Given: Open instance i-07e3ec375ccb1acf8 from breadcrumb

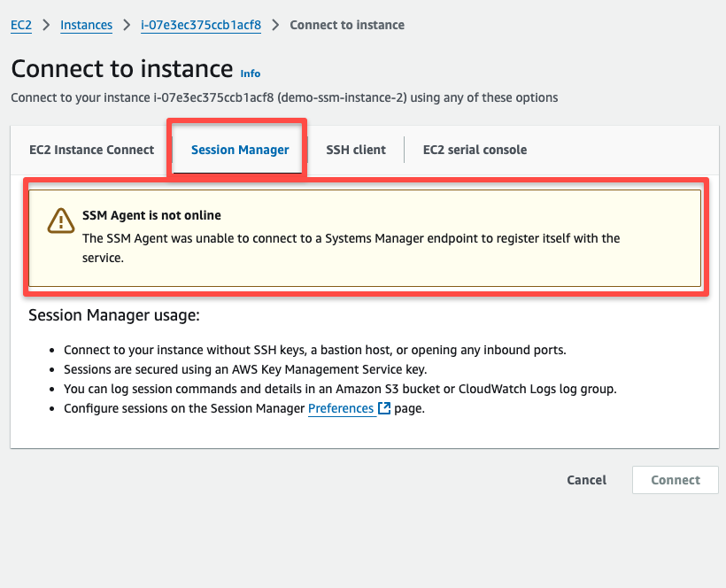Looking at the screenshot, I should [200, 25].
